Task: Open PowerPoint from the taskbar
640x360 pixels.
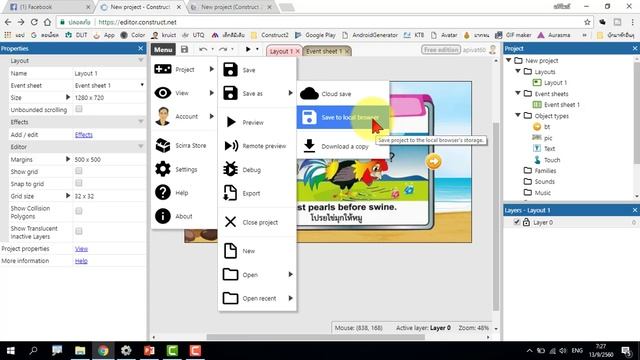Action: [149, 350]
